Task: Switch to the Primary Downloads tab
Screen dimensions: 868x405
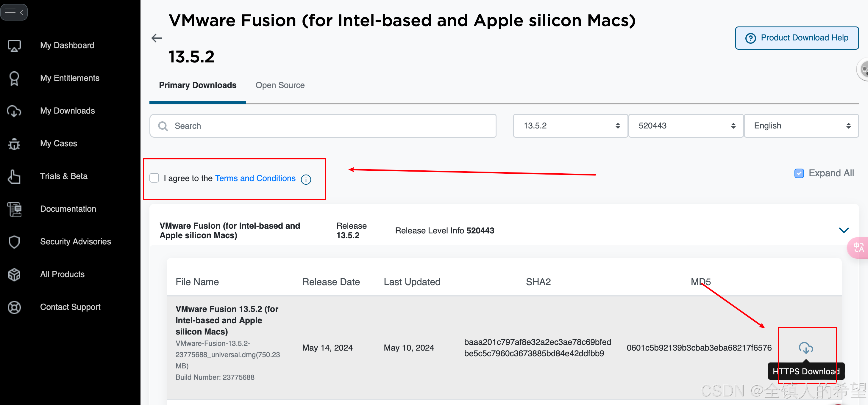Action: (x=198, y=85)
